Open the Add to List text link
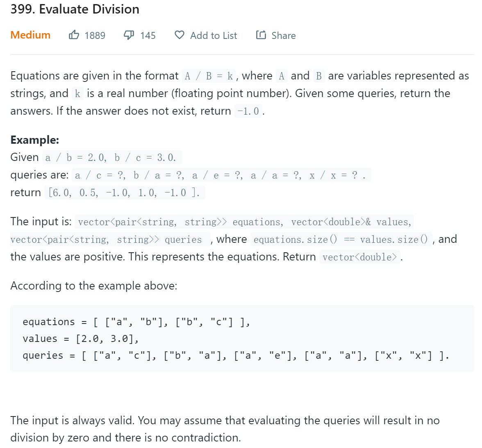This screenshot has width=482, height=448. pyautogui.click(x=214, y=36)
